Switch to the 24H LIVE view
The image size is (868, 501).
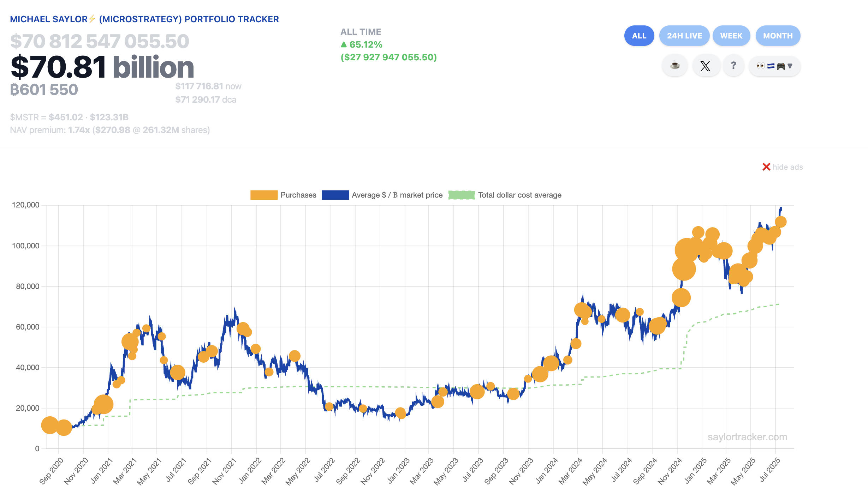(684, 36)
